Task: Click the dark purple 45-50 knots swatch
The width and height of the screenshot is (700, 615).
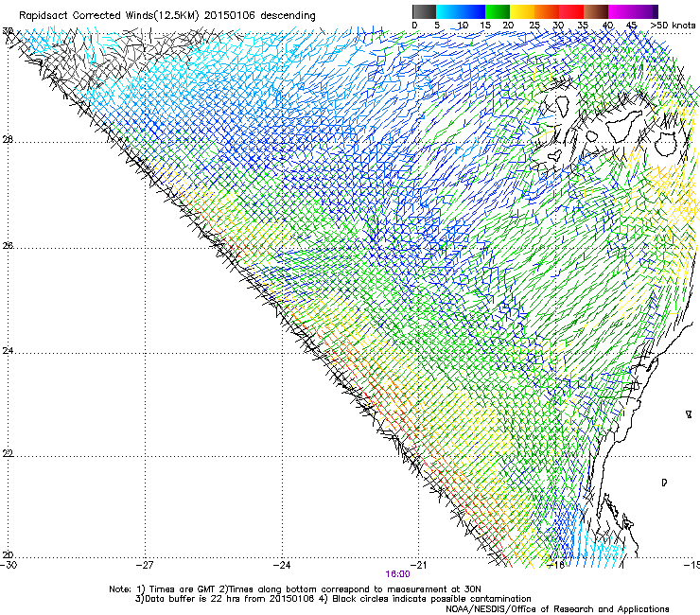Action: (x=645, y=11)
